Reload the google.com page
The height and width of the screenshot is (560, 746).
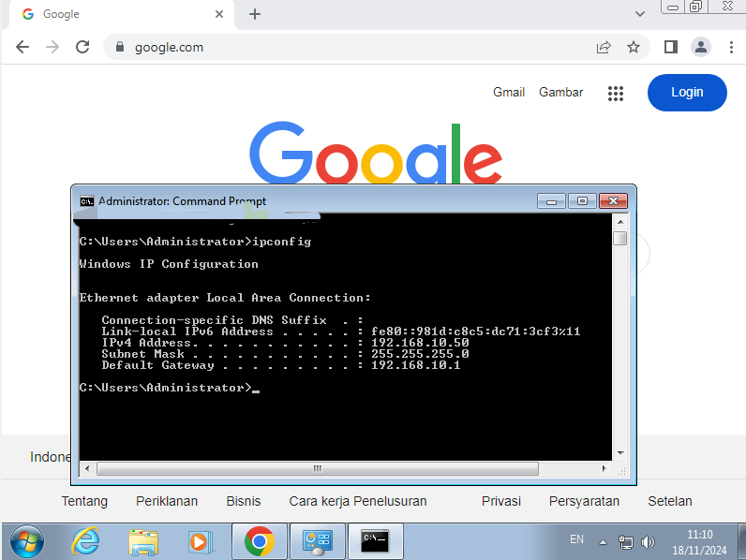82,47
